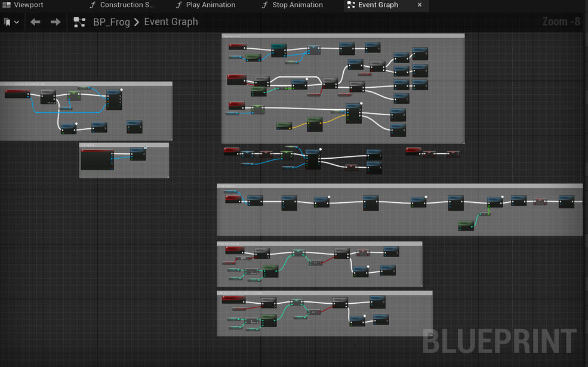This screenshot has height=367, width=588.
Task: Click the function icon beside Stop Animation
Action: pos(264,5)
